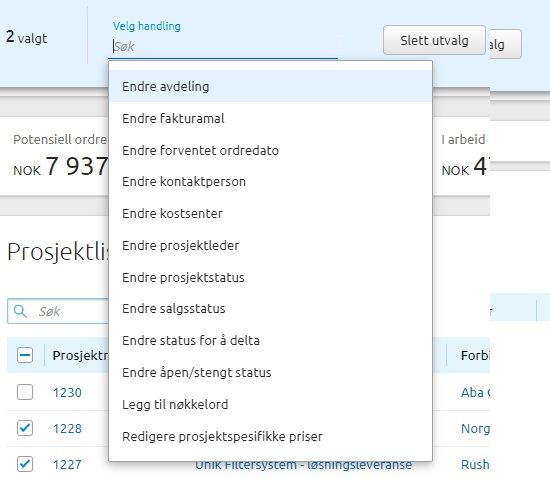Viewport: 550px width, 478px height.
Task: Open the Aba link in row 1230
Action: pyautogui.click(x=475, y=392)
